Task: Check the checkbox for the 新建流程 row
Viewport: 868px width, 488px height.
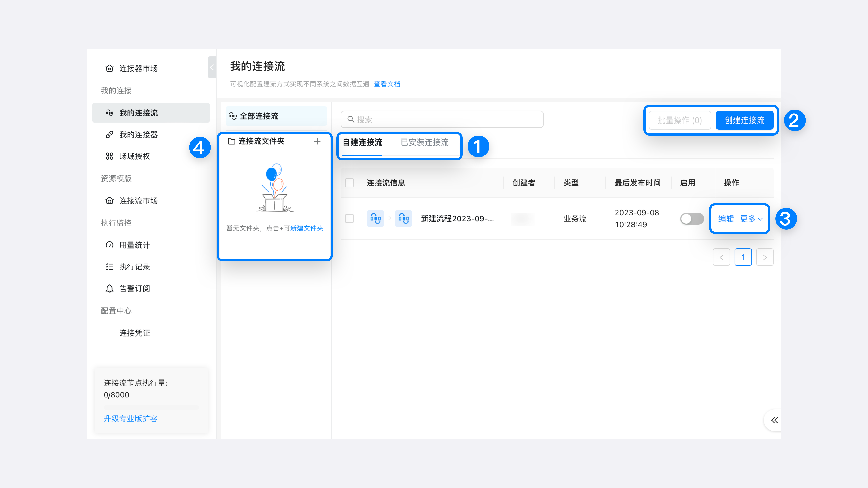Action: (x=349, y=219)
